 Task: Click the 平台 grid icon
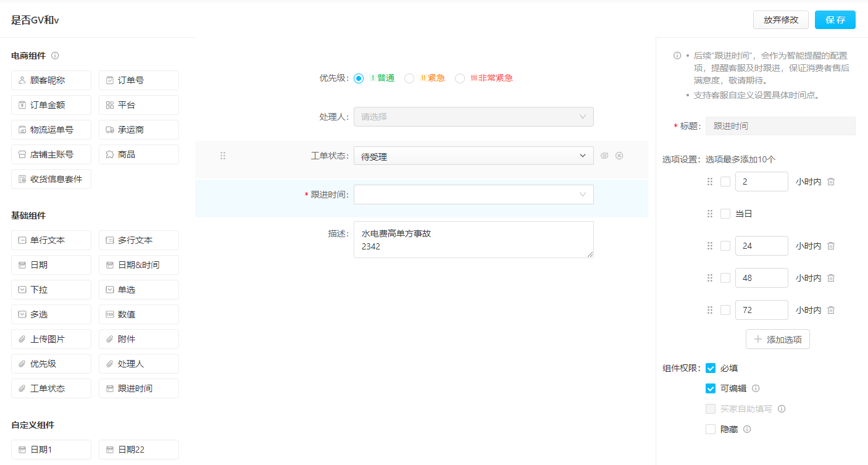click(110, 105)
